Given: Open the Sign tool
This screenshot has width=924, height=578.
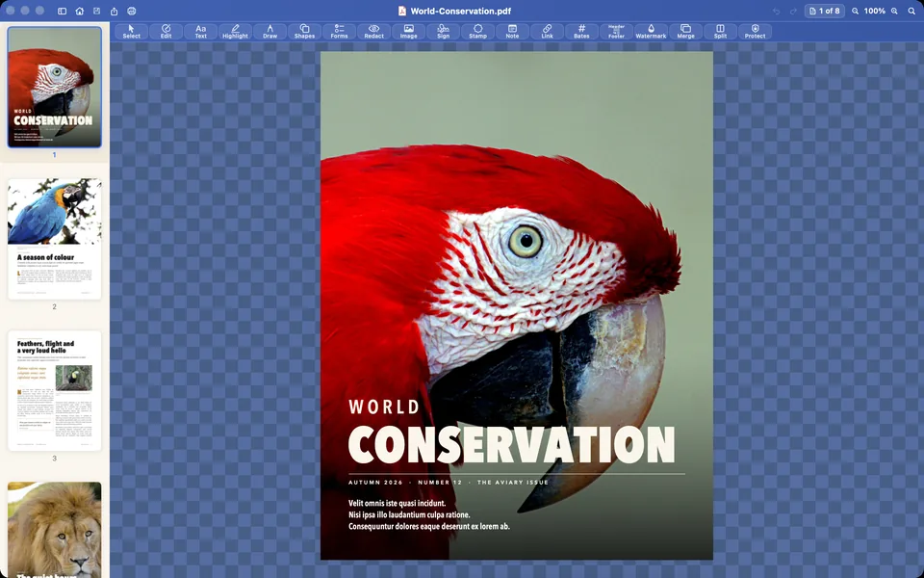Looking at the screenshot, I should click(443, 31).
